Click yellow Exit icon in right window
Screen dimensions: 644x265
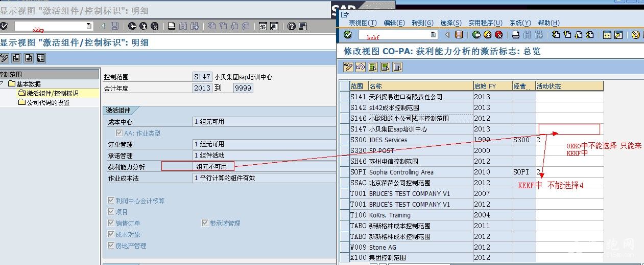pos(487,35)
